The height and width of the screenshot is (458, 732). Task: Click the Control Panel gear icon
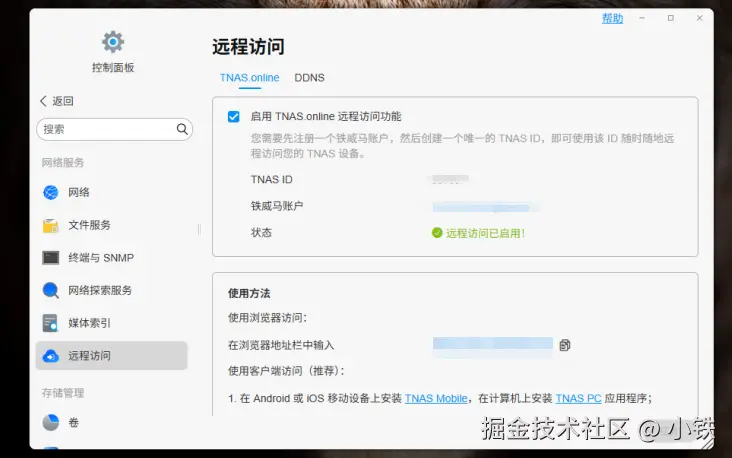[113, 42]
